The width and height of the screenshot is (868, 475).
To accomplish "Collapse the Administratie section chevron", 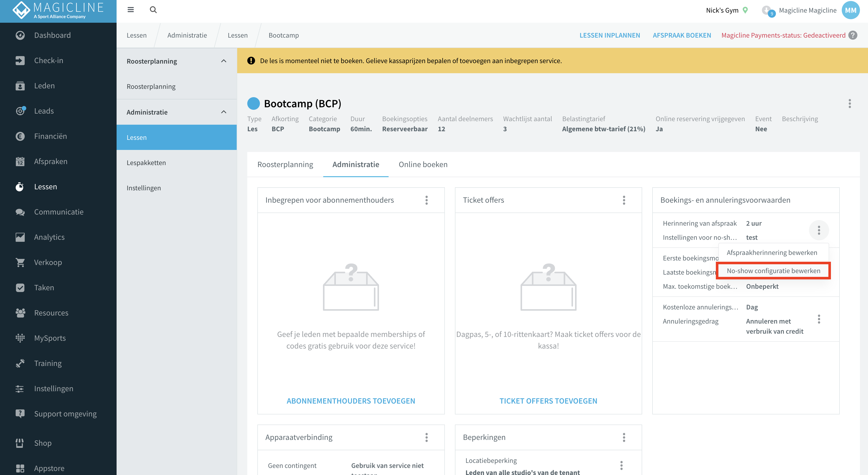I will click(x=224, y=112).
